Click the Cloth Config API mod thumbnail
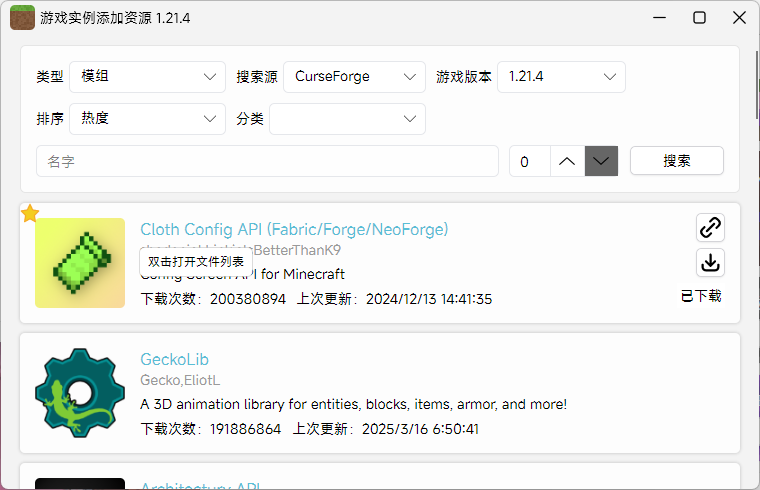 point(80,263)
